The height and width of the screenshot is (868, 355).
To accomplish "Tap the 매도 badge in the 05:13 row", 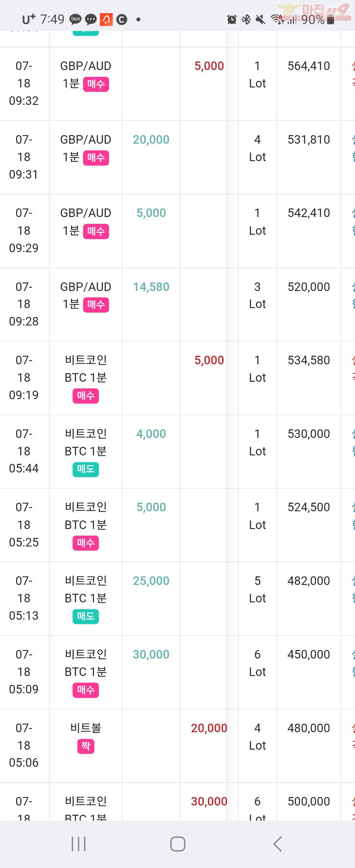I will coord(85,616).
